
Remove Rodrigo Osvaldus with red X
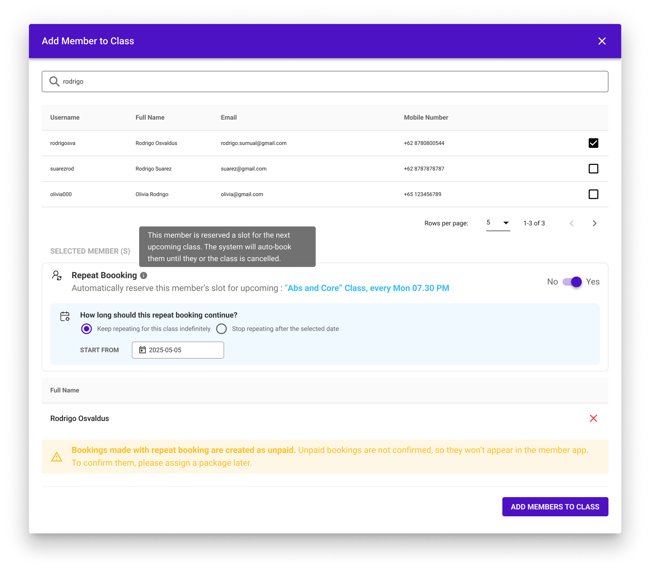tap(593, 418)
